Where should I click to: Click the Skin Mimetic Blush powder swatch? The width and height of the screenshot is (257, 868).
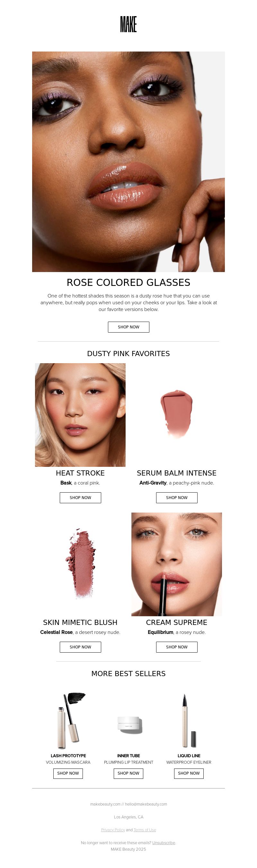coord(80,564)
